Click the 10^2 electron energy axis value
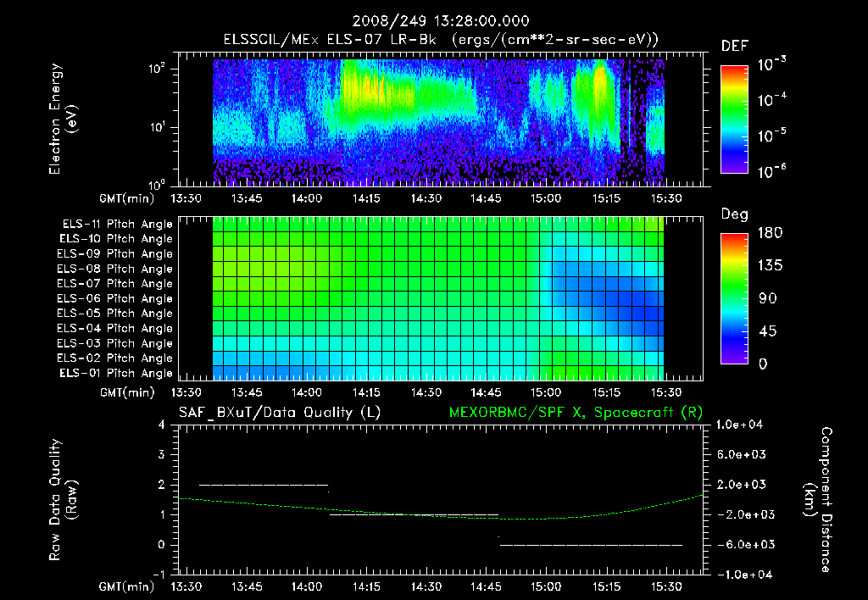 pos(156,69)
